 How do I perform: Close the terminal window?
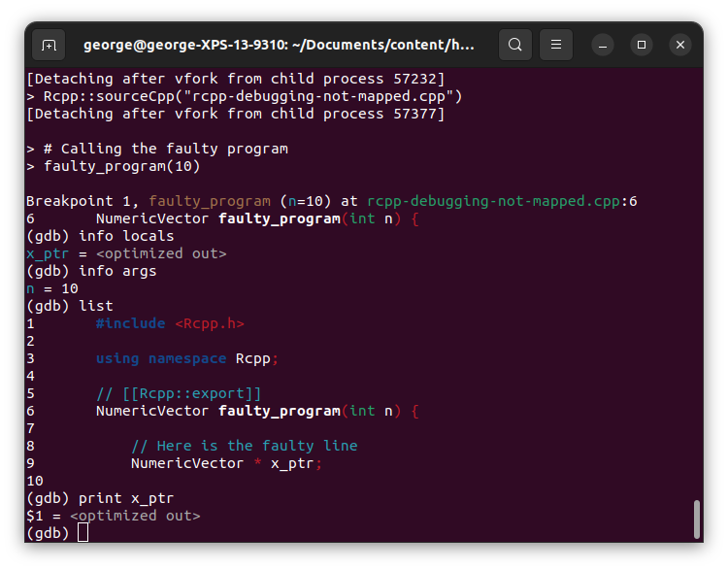pyautogui.click(x=680, y=45)
